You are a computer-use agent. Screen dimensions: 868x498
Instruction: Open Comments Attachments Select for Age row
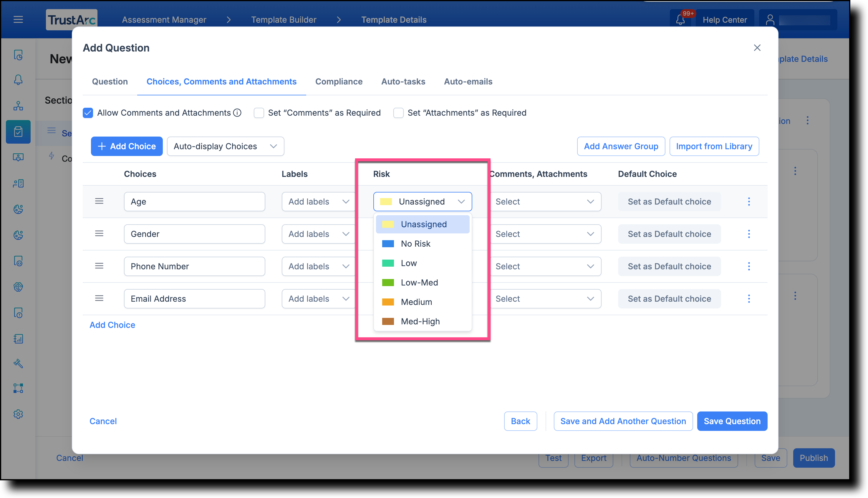(x=545, y=201)
